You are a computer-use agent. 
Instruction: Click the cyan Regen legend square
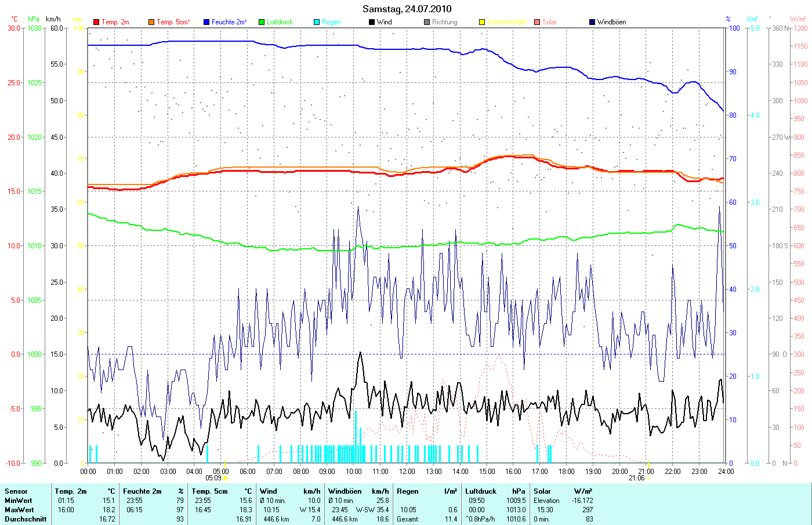pyautogui.click(x=317, y=22)
